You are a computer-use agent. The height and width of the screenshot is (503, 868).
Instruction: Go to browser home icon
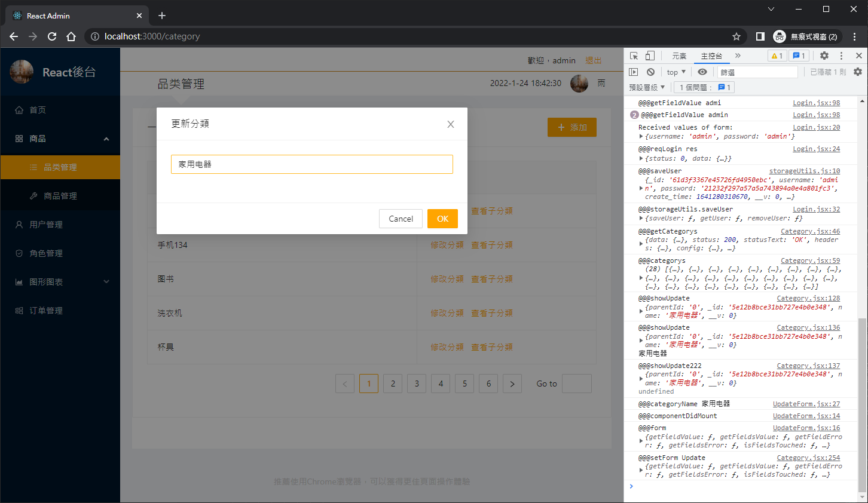coord(71,36)
